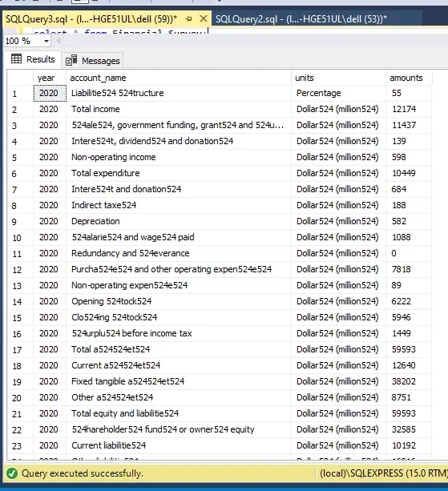Click the amount cell '38202'
Screen dimensions: 448x491
tap(409, 381)
